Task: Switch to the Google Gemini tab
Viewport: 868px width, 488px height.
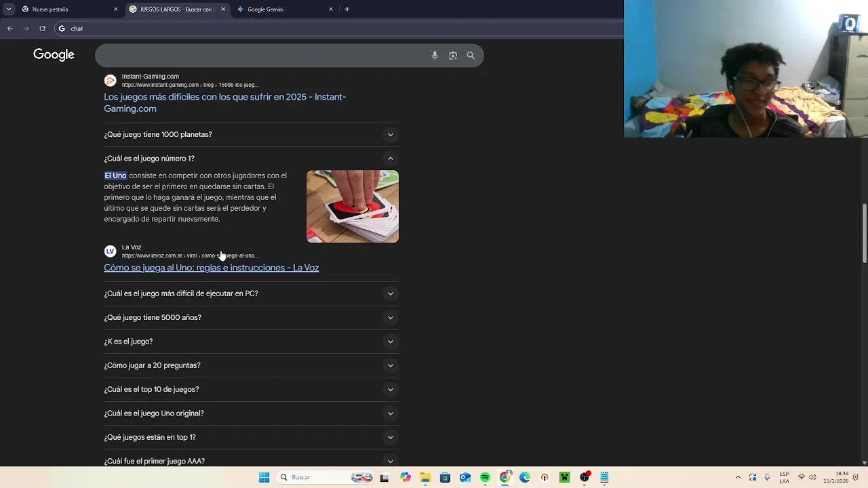Action: (285, 9)
